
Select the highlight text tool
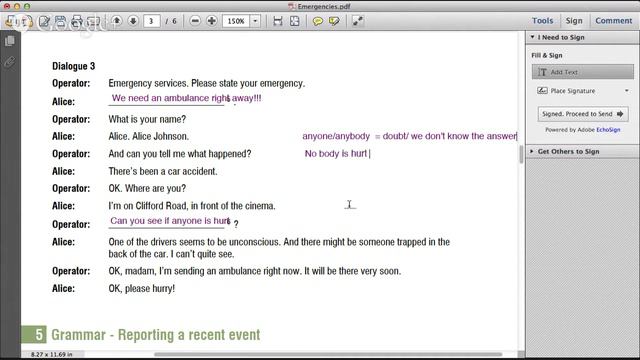(334, 21)
